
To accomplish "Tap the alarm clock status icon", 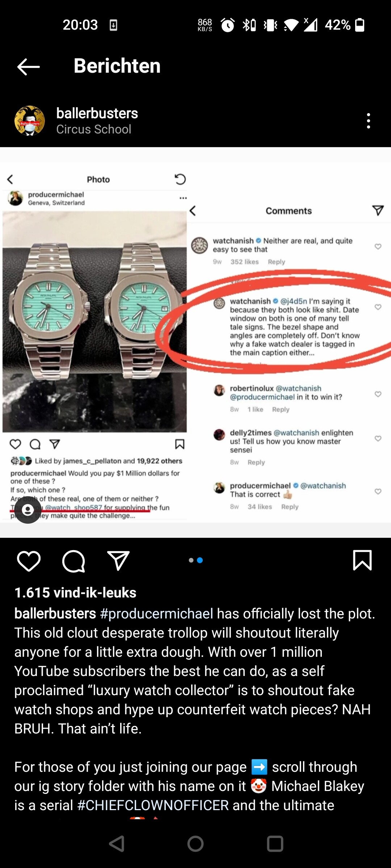I will click(228, 25).
